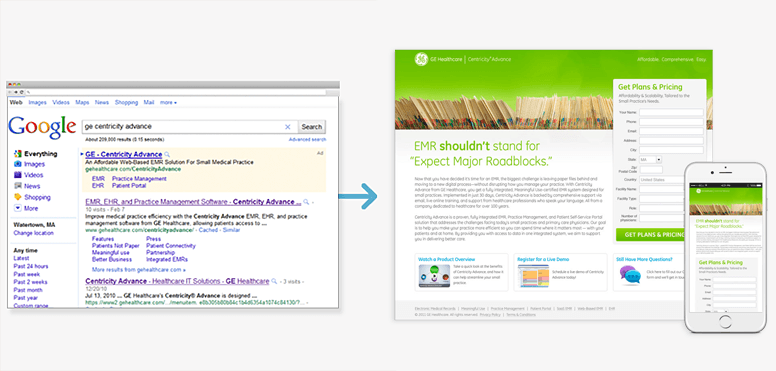The height and width of the screenshot is (371, 776).
Task: Open the 'more' dropdown in top navigation
Action: 168,103
